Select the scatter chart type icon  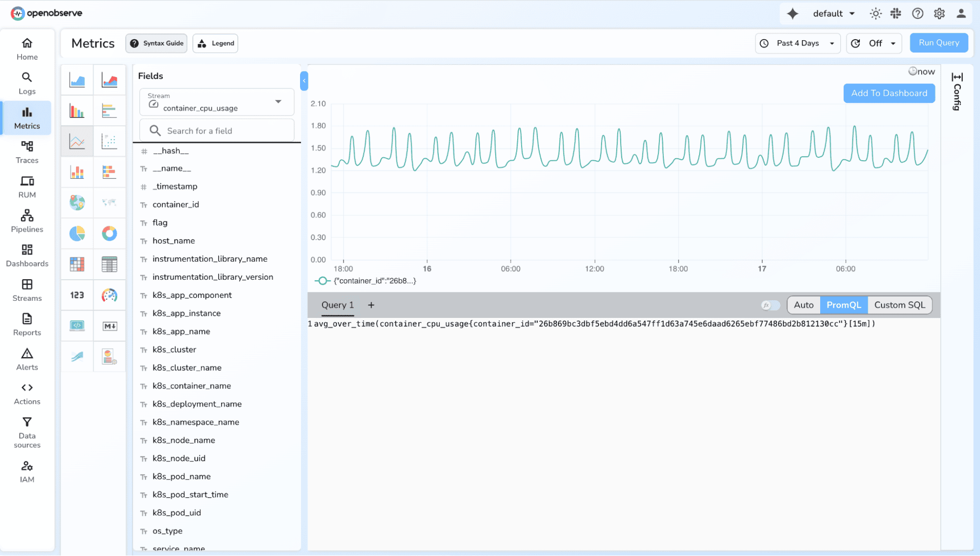click(x=109, y=142)
